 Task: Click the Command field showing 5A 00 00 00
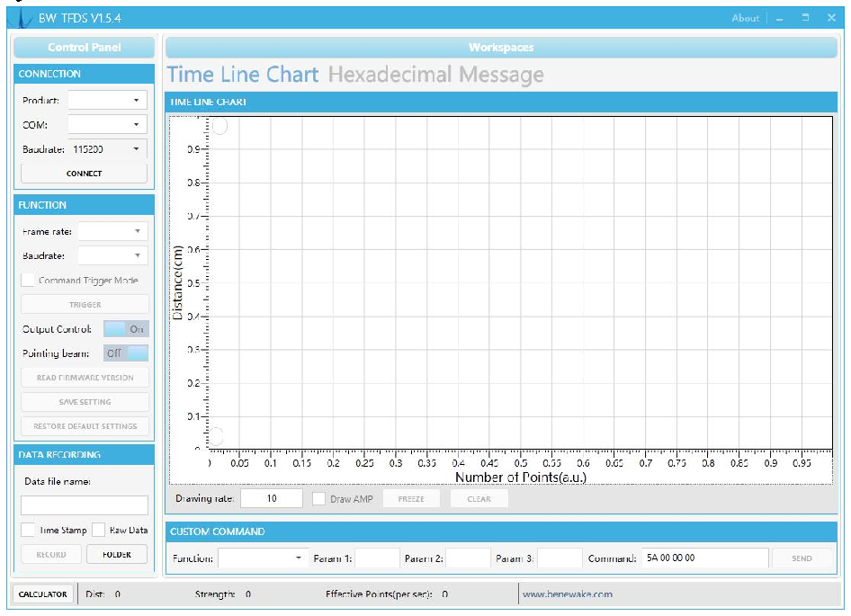click(705, 558)
